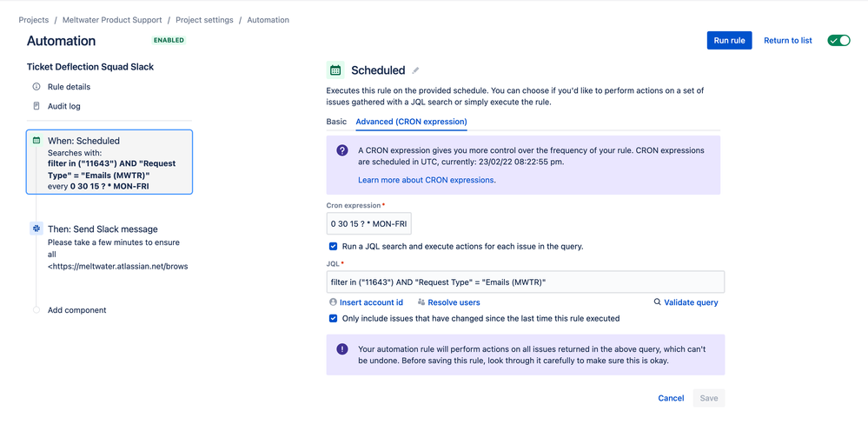Viewport: 868px width, 431px height.
Task: Click the Automation page heading
Action: [x=62, y=41]
